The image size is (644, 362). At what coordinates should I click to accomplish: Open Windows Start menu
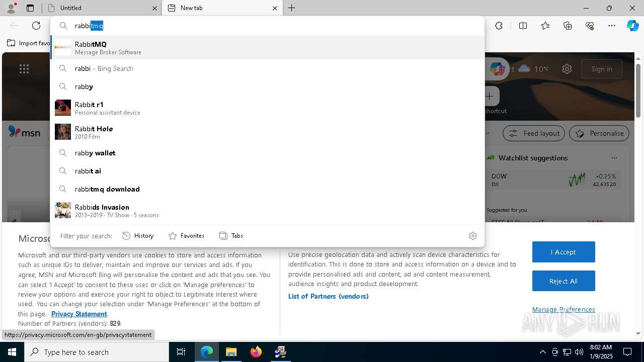[x=12, y=352]
